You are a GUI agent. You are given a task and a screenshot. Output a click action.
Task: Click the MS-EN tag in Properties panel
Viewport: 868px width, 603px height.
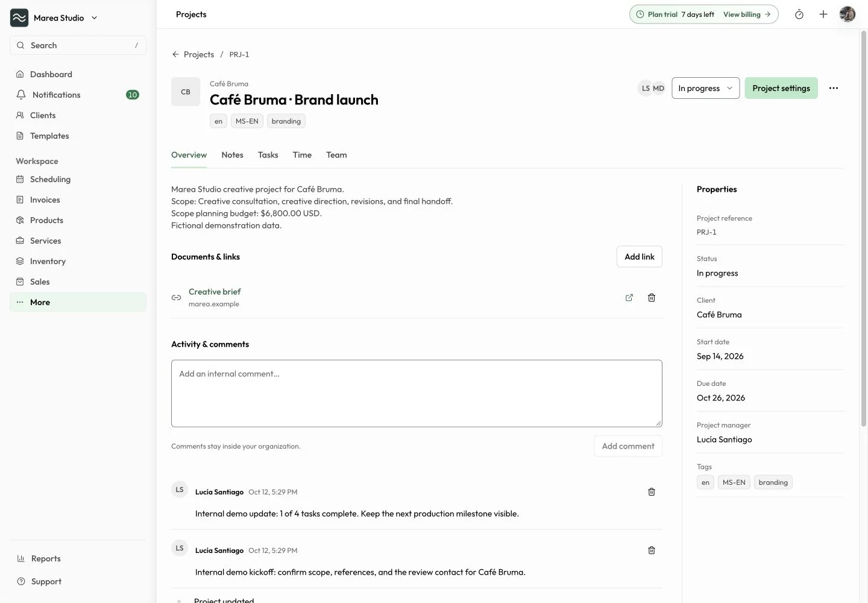734,482
